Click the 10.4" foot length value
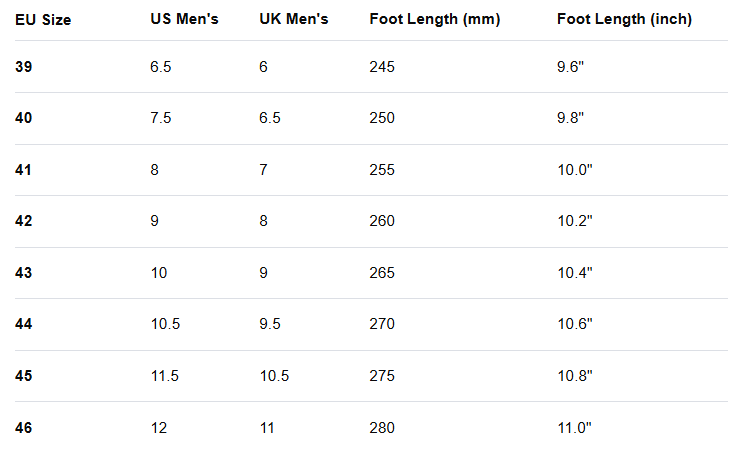 [x=575, y=273]
